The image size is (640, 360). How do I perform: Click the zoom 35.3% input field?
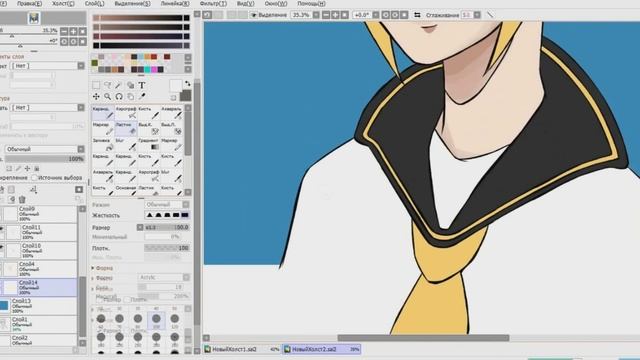pos(301,15)
